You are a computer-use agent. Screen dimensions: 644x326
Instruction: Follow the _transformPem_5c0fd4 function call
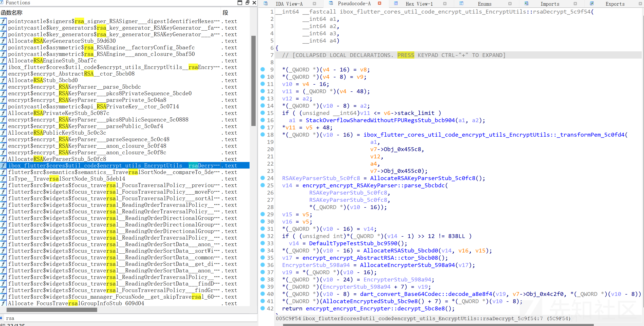494,135
